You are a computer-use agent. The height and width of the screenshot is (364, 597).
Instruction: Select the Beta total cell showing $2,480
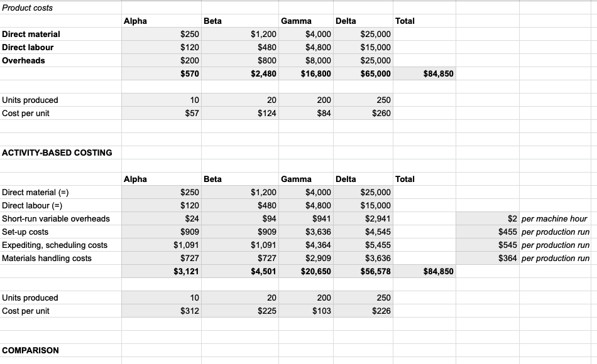(263, 73)
